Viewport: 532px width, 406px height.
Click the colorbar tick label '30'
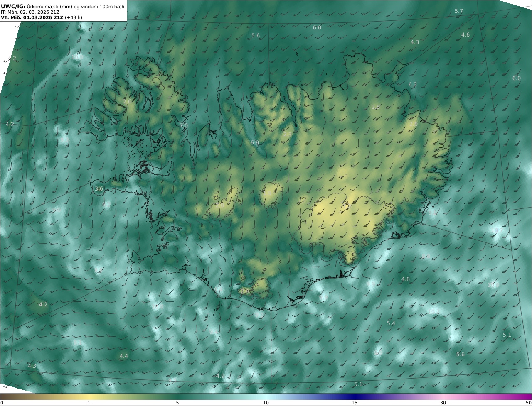point(443,403)
